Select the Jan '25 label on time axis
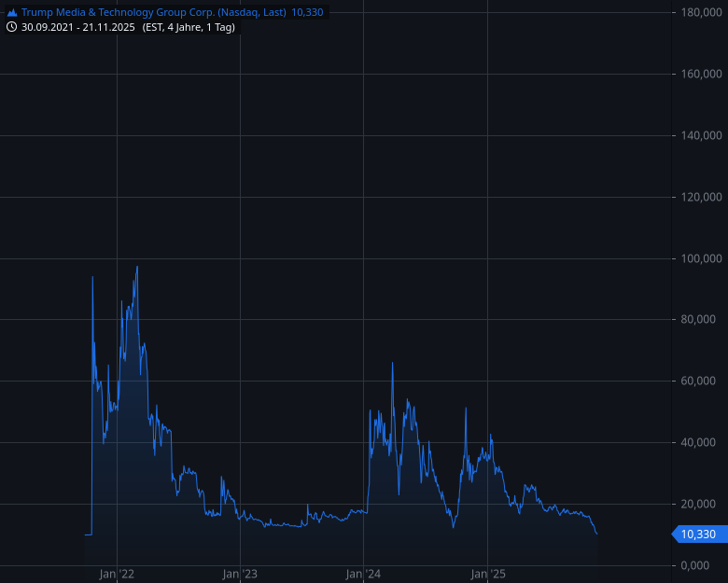728x583 pixels. [488, 574]
